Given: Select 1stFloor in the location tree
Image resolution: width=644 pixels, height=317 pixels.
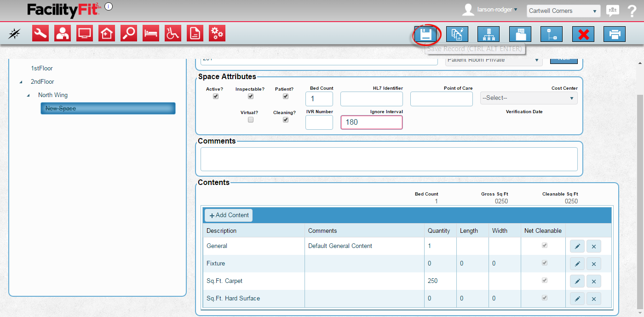Looking at the screenshot, I should (x=42, y=69).
